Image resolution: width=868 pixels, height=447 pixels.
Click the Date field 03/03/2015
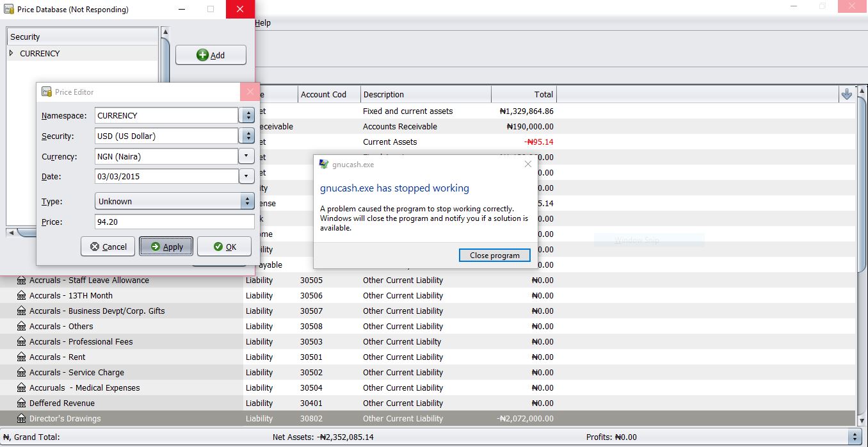tap(166, 176)
